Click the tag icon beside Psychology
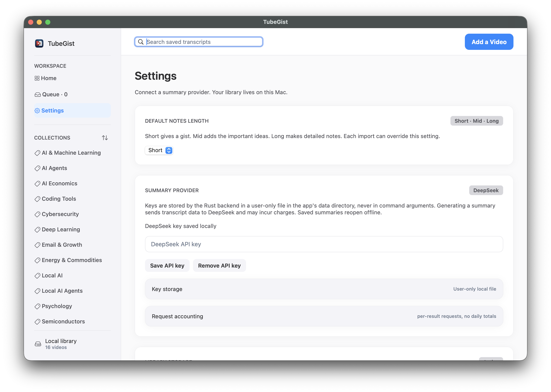 38,306
